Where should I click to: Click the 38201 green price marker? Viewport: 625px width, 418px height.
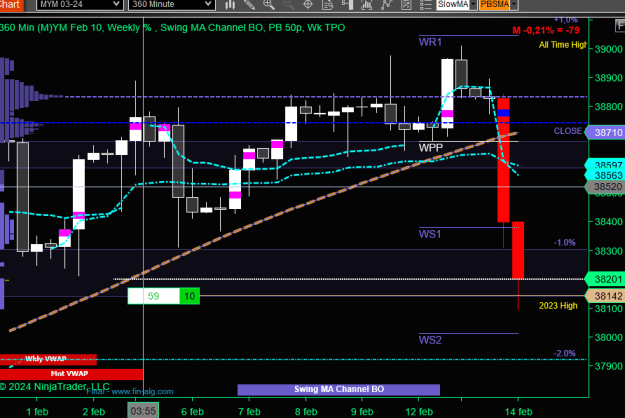(605, 279)
